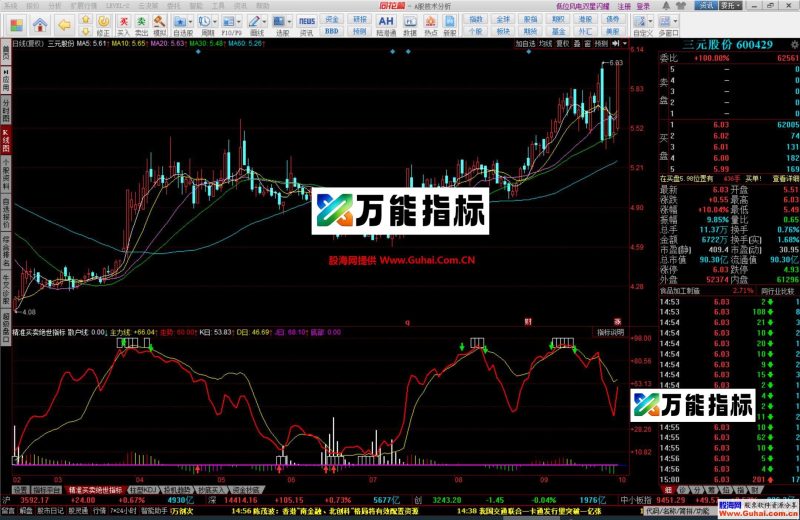The width and height of the screenshot is (800, 520).
Task: Open the 系统 menu
Action: (10, 6)
